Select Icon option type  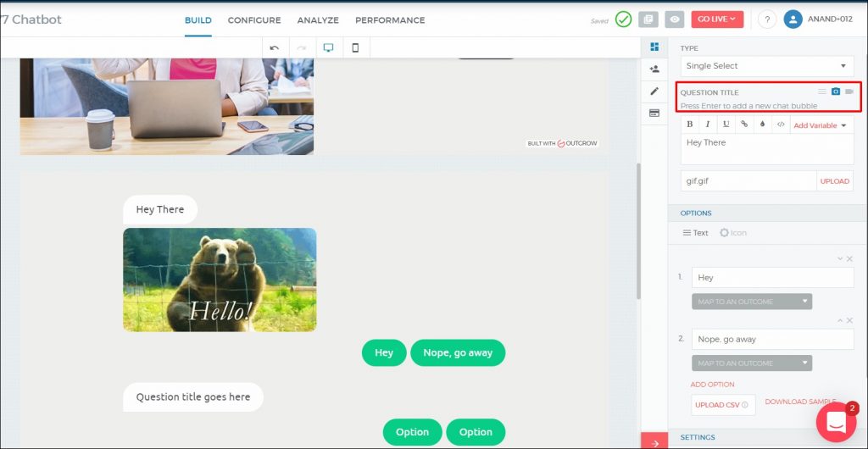click(x=733, y=233)
